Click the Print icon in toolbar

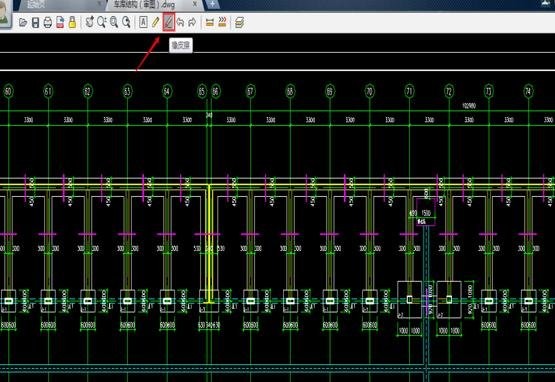tap(48, 23)
